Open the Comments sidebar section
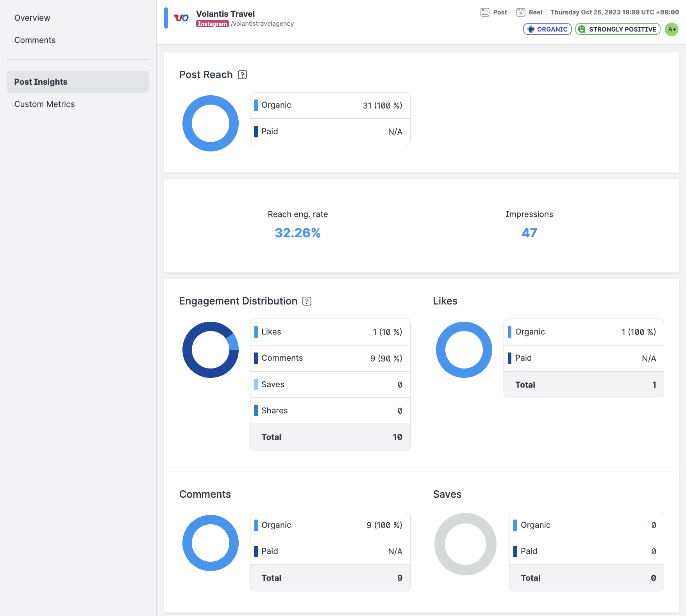This screenshot has height=616, width=686. (x=35, y=40)
